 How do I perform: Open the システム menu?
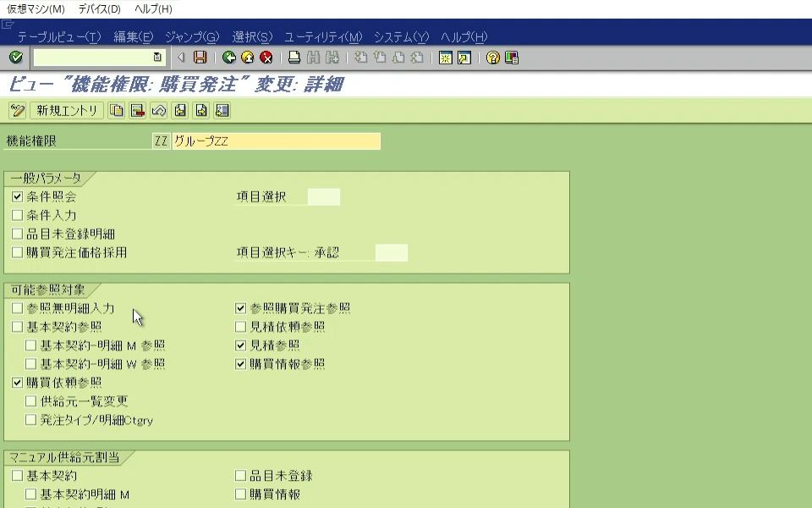point(401,36)
